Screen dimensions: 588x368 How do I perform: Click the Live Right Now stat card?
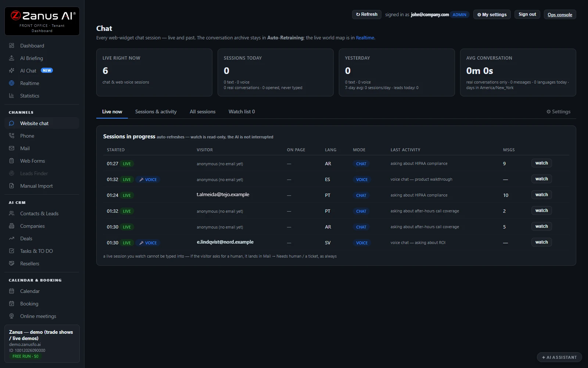click(154, 72)
